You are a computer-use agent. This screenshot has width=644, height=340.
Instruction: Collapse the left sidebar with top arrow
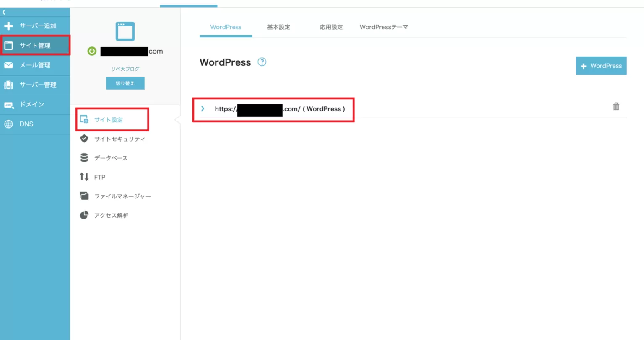[x=4, y=13]
